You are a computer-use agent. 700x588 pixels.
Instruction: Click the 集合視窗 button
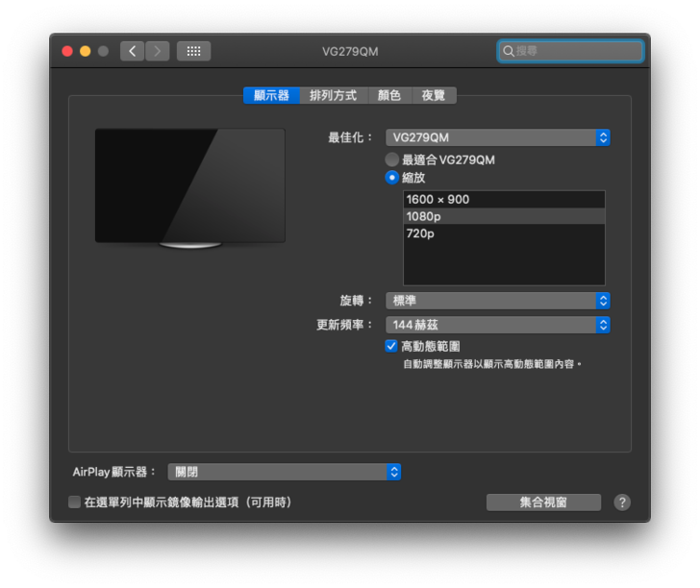coord(543,502)
